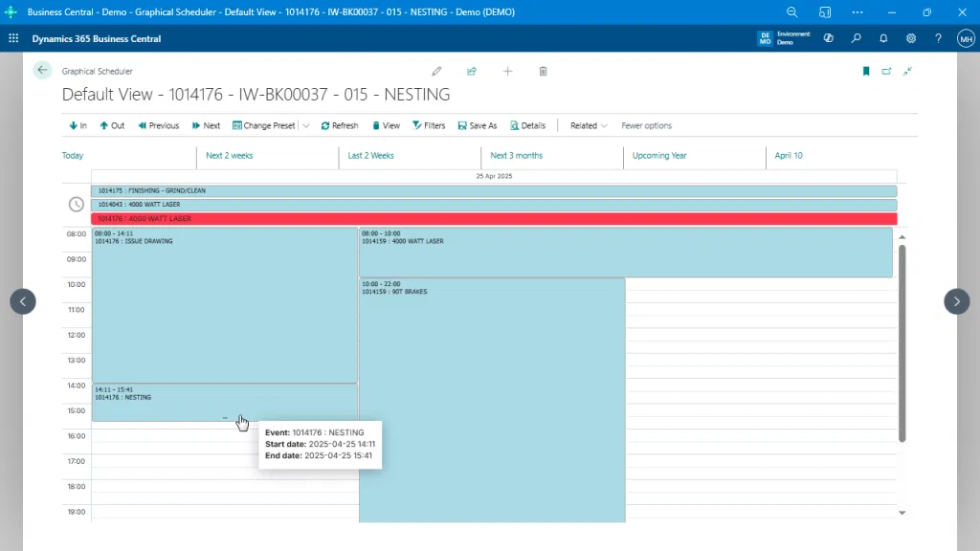Select the Upcoming Year preset tab
Viewport: 980px width, 551px height.
click(659, 155)
